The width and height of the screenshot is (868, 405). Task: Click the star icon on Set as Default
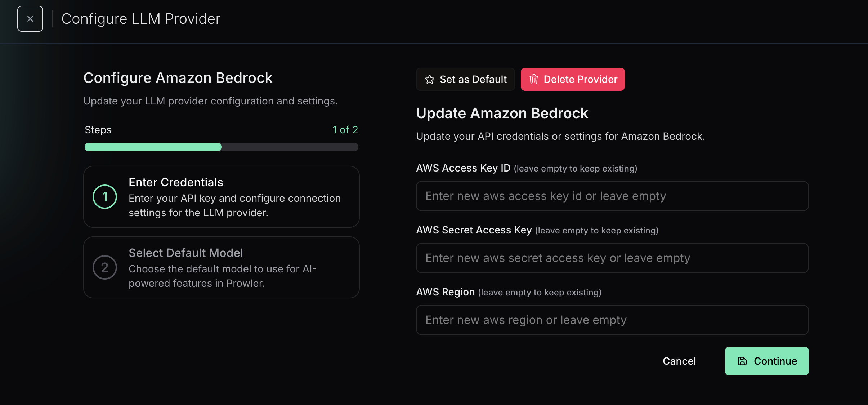click(x=429, y=79)
